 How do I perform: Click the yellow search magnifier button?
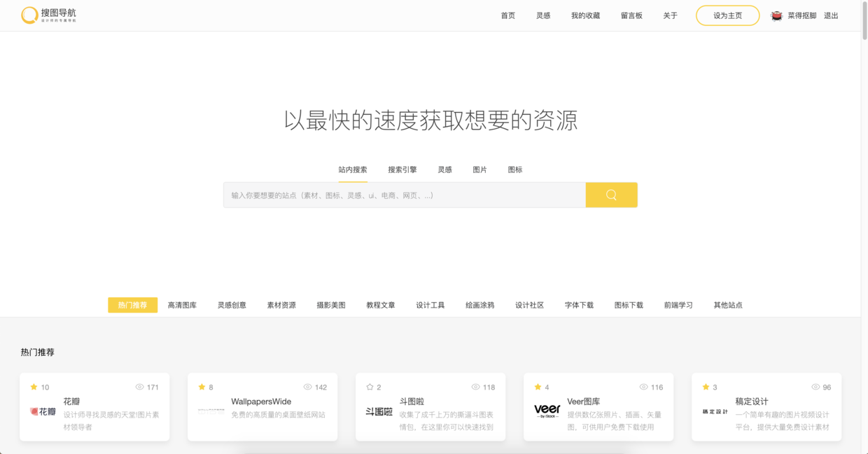point(611,195)
